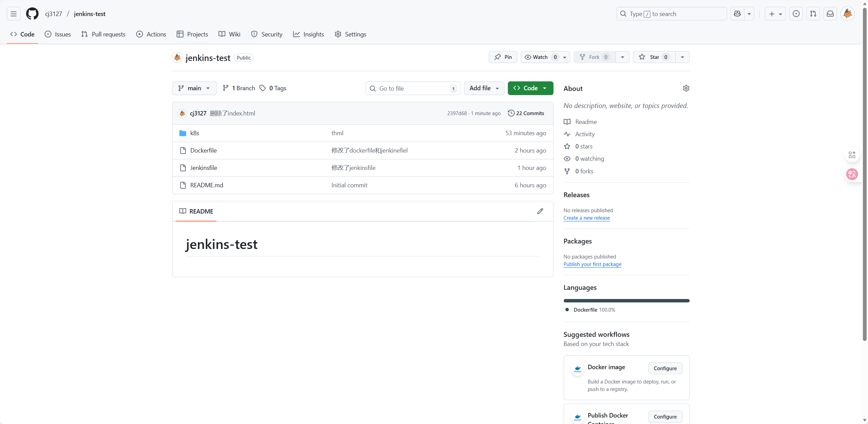Open the notifications inbox icon
This screenshot has width=868, height=424.
[830, 14]
